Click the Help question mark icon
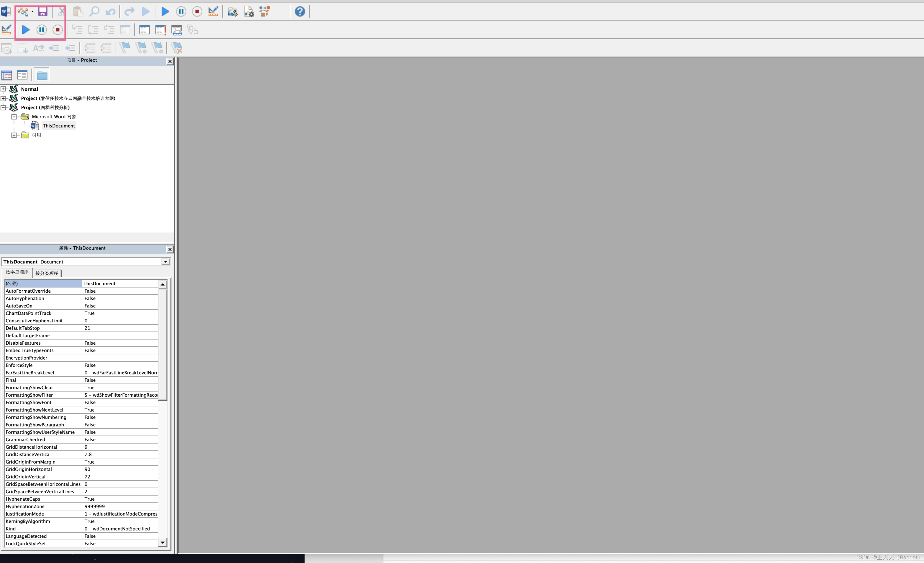The width and height of the screenshot is (924, 563). coord(300,12)
